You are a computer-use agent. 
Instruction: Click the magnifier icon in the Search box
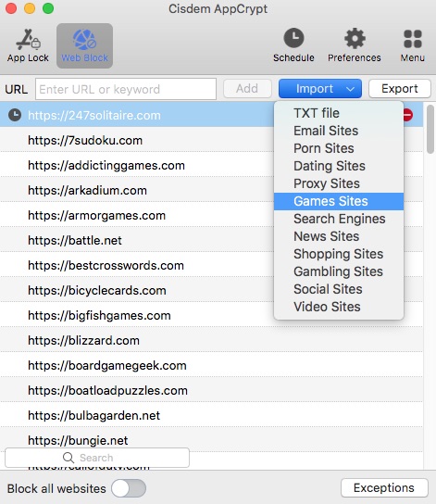(x=69, y=458)
